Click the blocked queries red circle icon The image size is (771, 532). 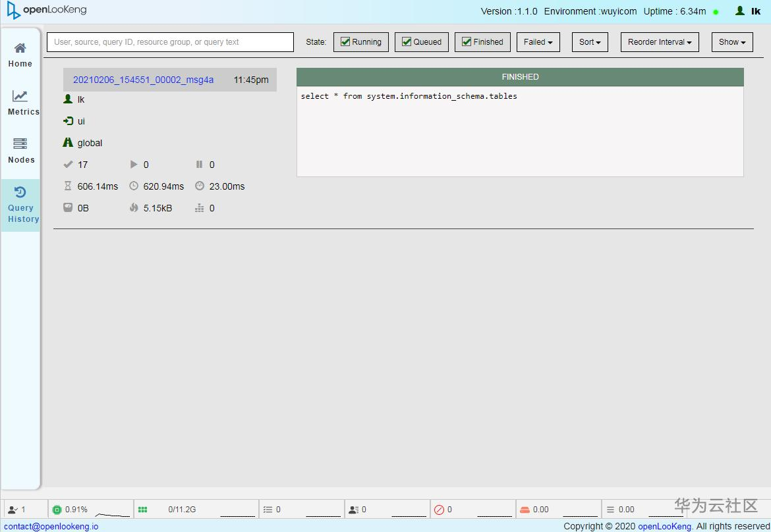tap(439, 510)
